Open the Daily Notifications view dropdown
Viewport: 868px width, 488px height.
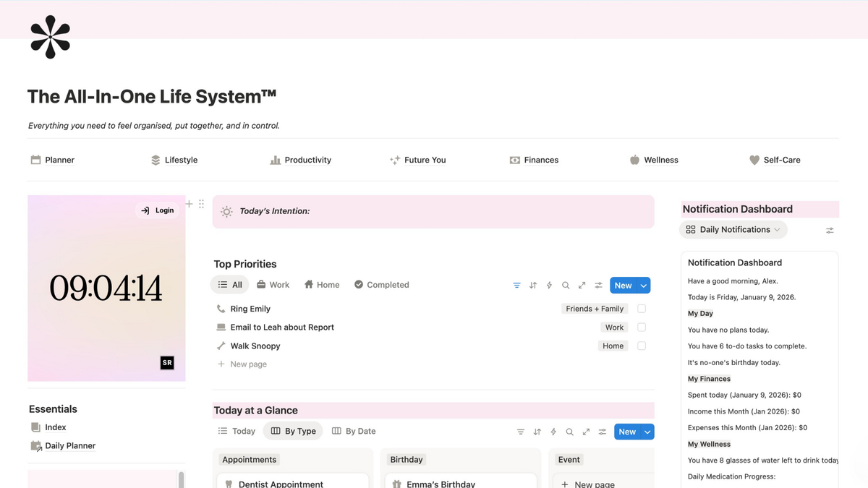point(733,230)
